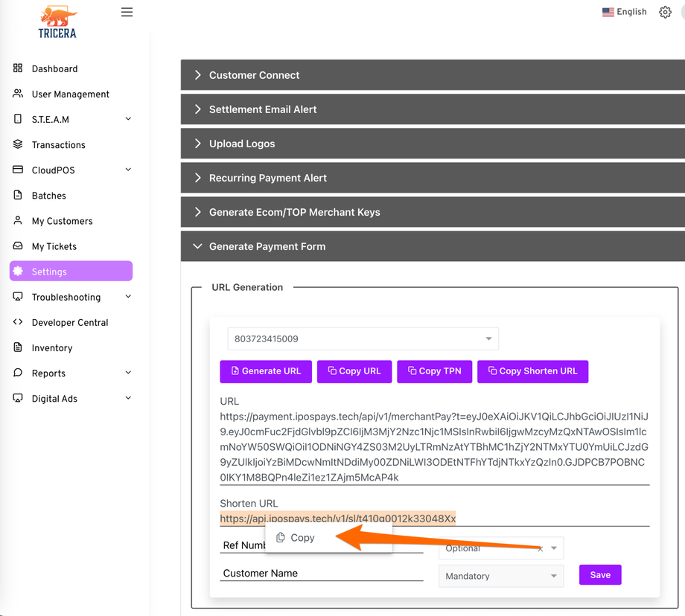Switch language from English
685x616 pixels.
(x=624, y=12)
